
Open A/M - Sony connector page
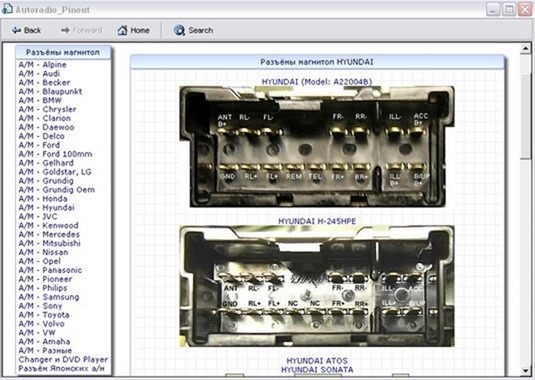click(x=40, y=306)
